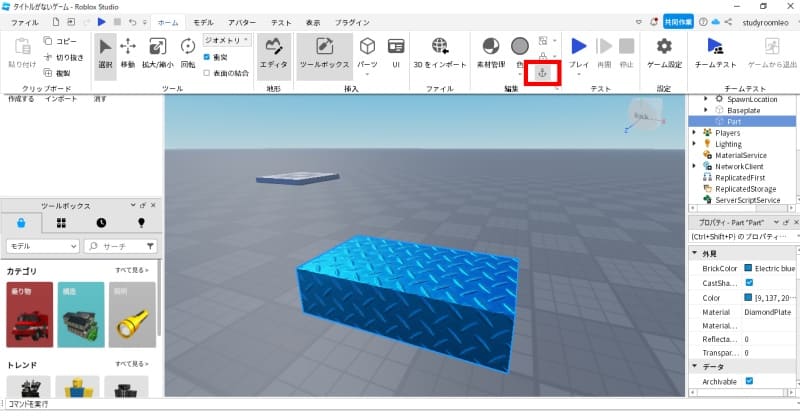Expand the Baseplate tree item

click(706, 110)
